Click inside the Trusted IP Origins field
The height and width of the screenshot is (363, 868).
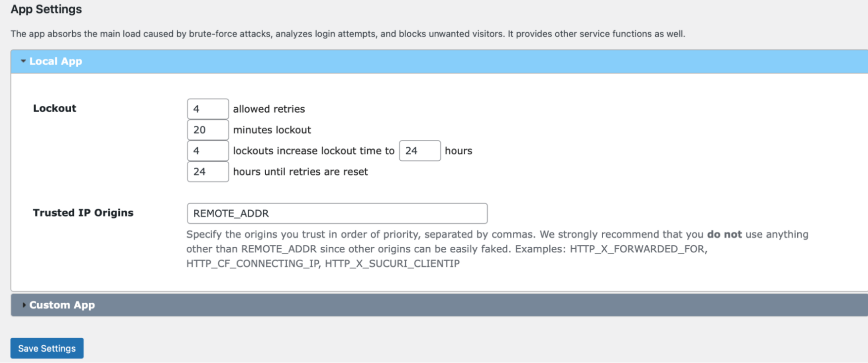pos(337,213)
